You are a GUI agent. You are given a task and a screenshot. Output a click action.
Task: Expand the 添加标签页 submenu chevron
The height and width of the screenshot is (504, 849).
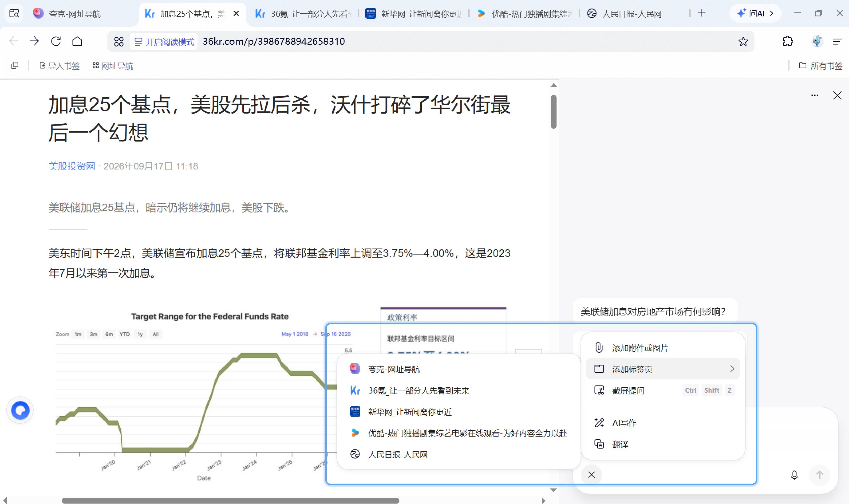[x=732, y=369]
